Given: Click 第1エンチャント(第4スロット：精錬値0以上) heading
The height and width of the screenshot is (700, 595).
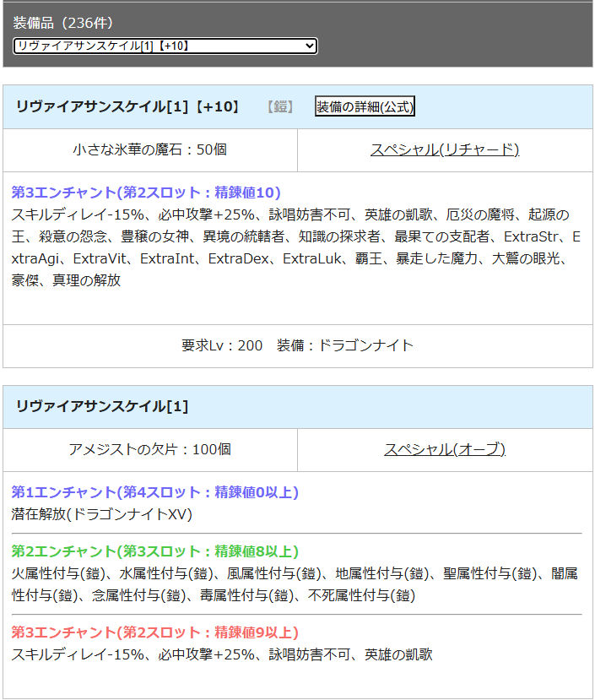Looking at the screenshot, I should pos(155,492).
